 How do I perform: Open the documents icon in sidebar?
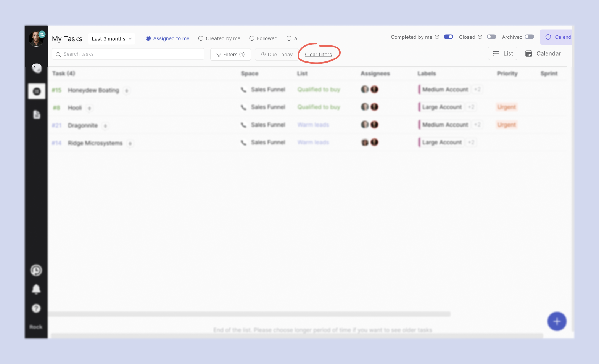(37, 114)
